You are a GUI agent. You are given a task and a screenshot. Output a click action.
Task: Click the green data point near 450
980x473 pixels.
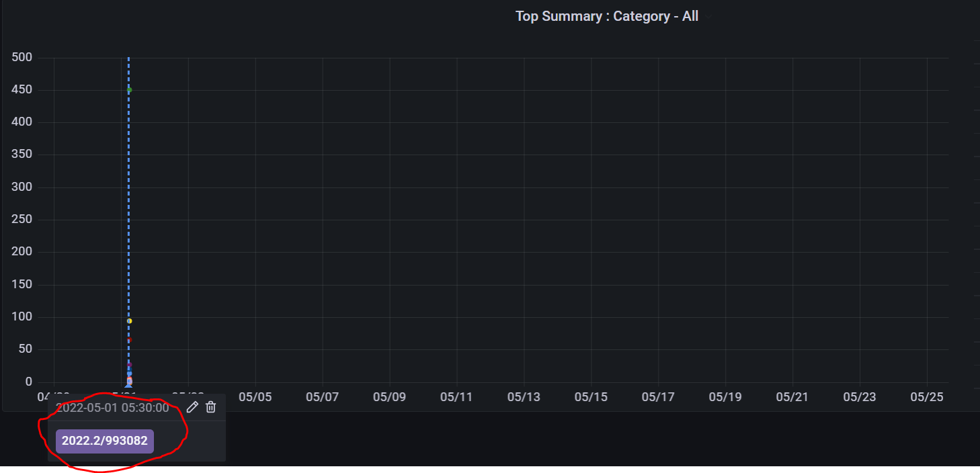tap(128, 89)
